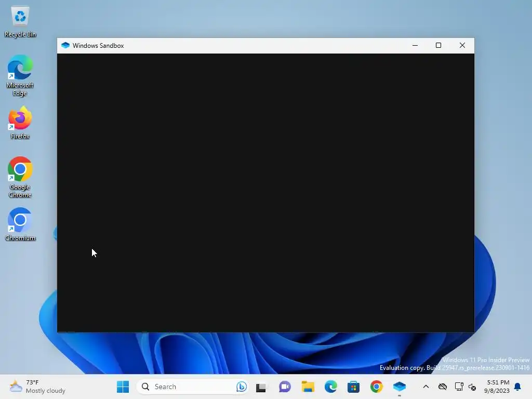Open File Explorer from the taskbar
Viewport: 532px width, 399px height.
(x=308, y=387)
